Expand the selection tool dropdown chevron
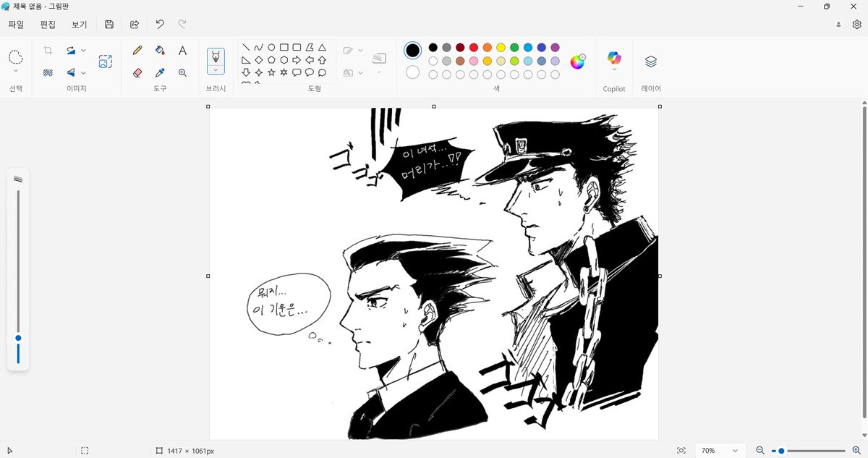This screenshot has width=868, height=458. tap(16, 71)
